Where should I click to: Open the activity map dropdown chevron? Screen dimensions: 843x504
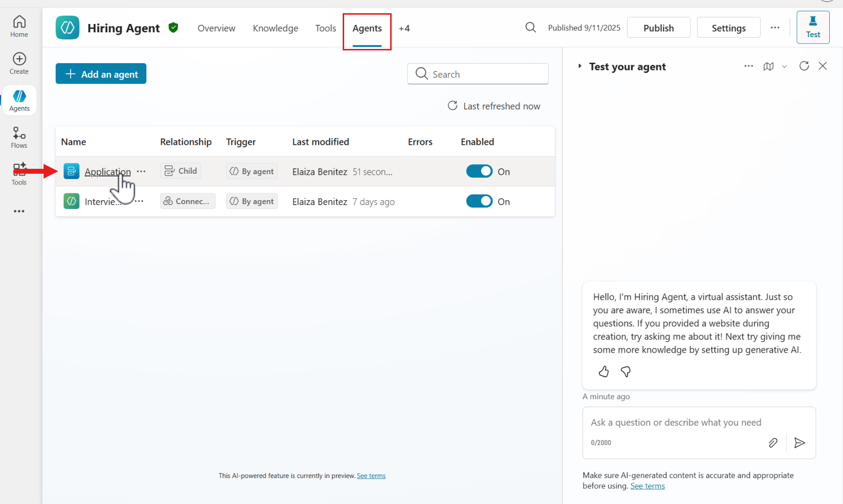tap(784, 67)
